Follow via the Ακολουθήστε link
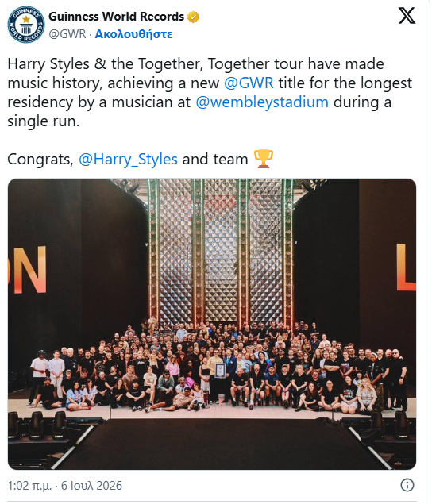Screen dimensions: 432x504 point(134,34)
